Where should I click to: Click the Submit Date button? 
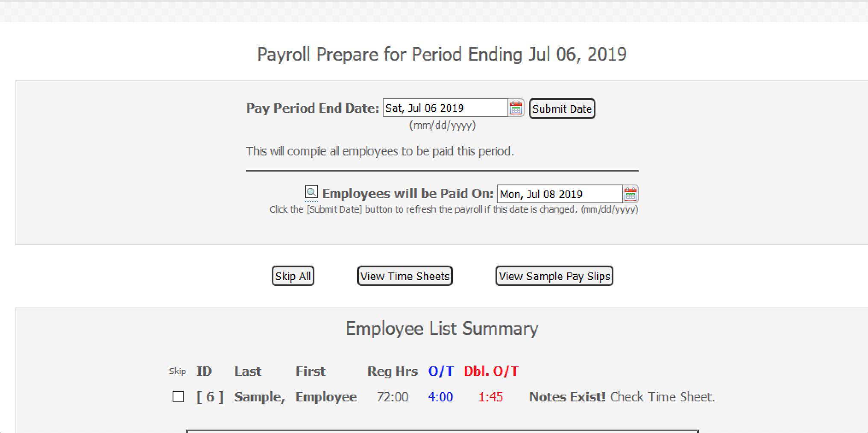[x=562, y=108]
